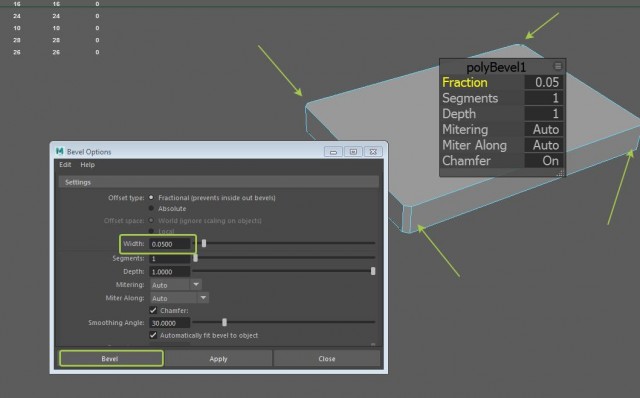The image size is (640, 398).
Task: Click the Width slider handle
Action: [x=204, y=243]
